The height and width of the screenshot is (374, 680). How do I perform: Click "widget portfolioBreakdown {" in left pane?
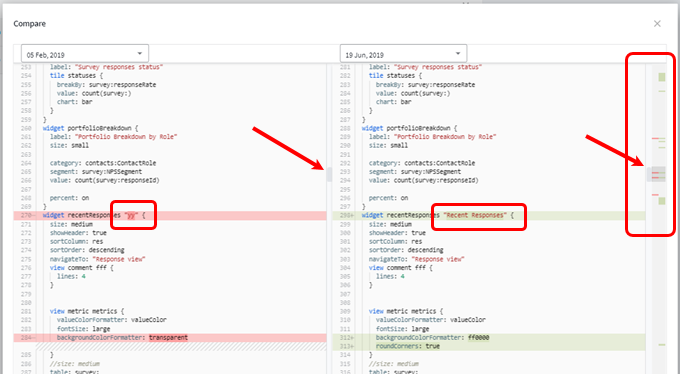coord(90,128)
